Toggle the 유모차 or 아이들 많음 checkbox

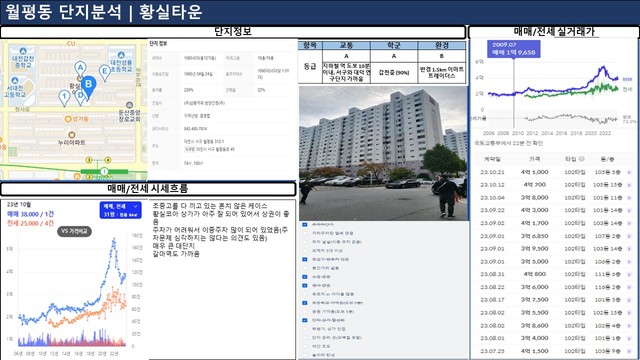(305, 294)
